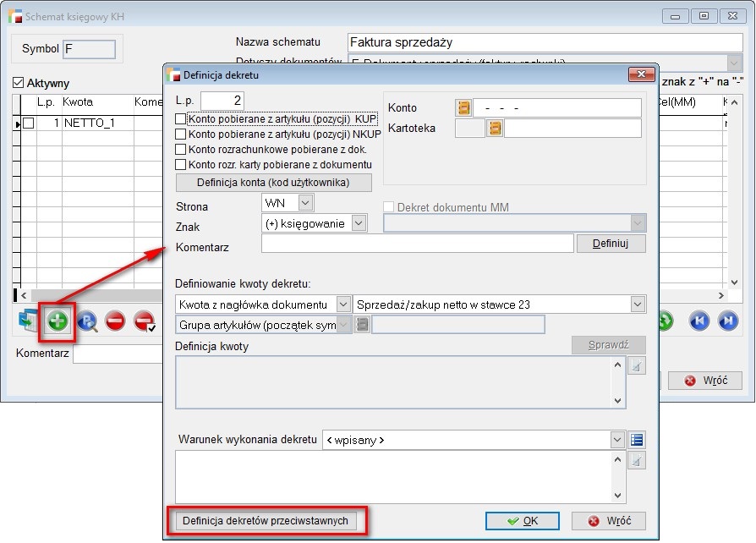Image resolution: width=756 pixels, height=543 pixels.
Task: Click into the Komentarz field in Definicja dekretu
Action: [417, 244]
